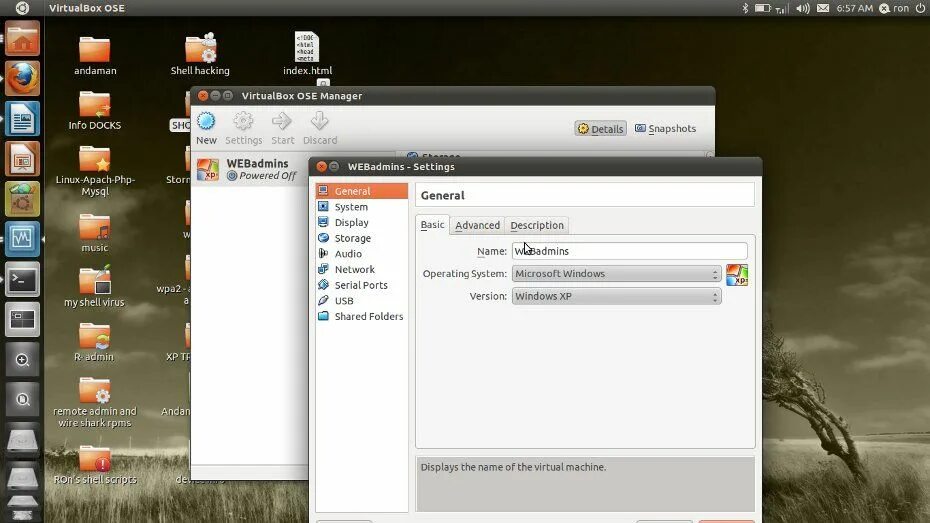This screenshot has width=930, height=523.
Task: Launch the Writer document app from launcher
Action: pyautogui.click(x=23, y=119)
